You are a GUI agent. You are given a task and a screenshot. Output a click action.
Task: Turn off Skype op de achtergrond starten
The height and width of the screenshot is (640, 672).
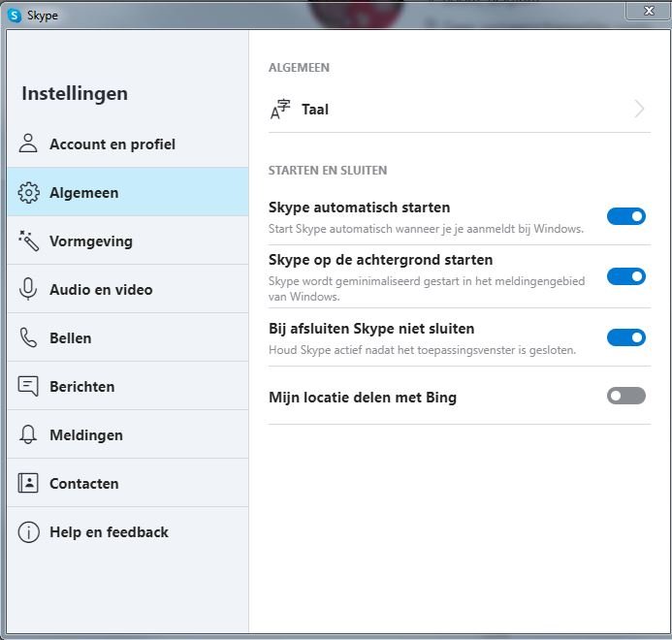(626, 276)
